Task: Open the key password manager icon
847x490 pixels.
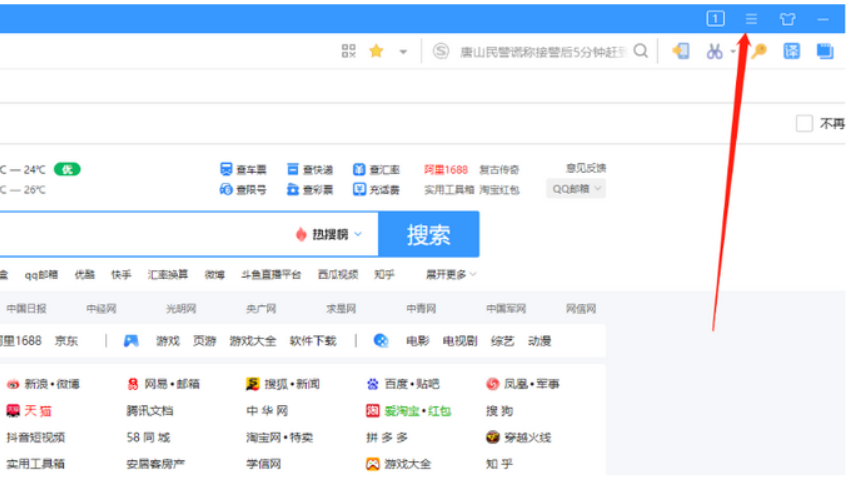Action: [759, 51]
